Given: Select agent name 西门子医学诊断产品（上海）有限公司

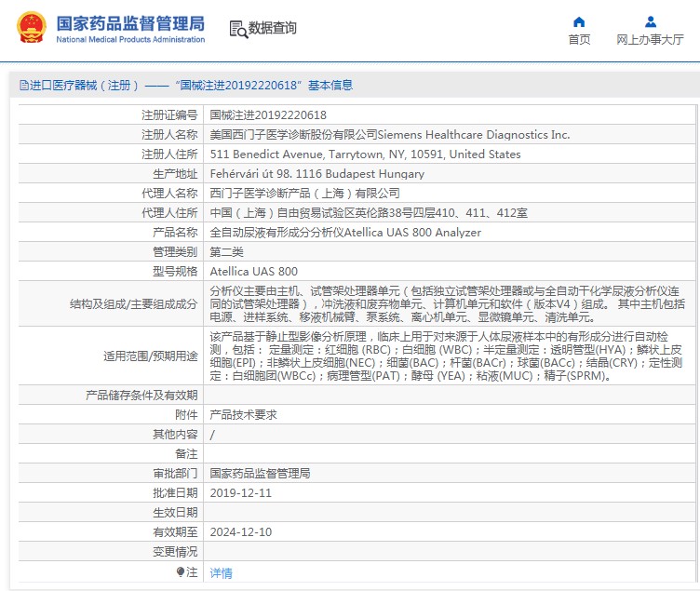Looking at the screenshot, I should [x=305, y=194].
